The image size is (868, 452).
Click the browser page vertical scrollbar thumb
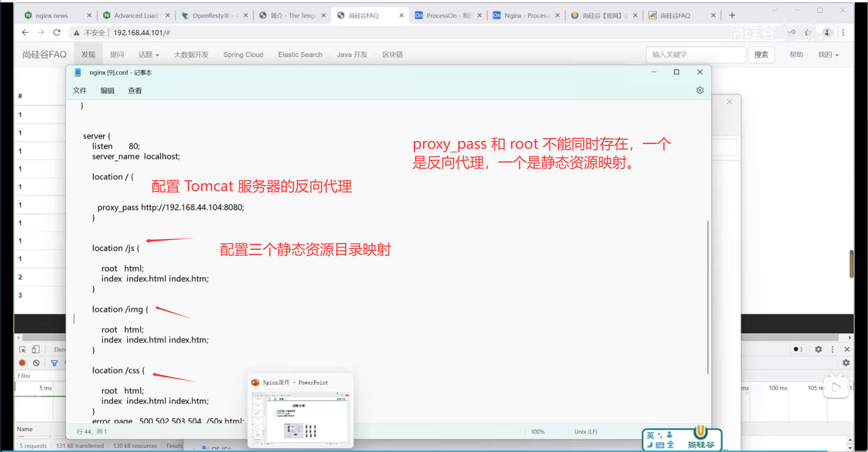pos(851,264)
